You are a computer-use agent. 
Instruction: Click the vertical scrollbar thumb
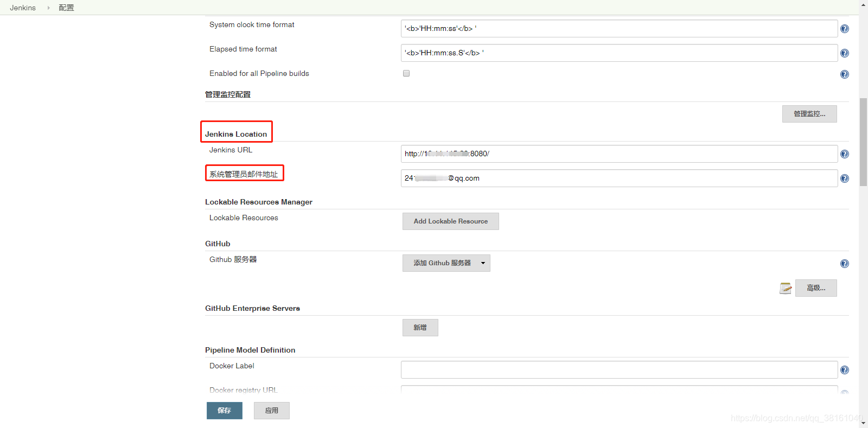point(863,142)
